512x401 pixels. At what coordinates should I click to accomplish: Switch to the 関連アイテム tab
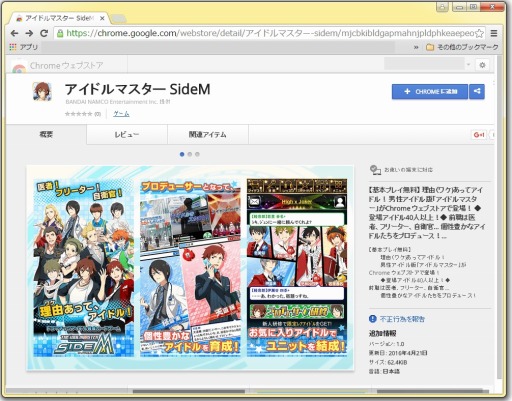(208, 134)
